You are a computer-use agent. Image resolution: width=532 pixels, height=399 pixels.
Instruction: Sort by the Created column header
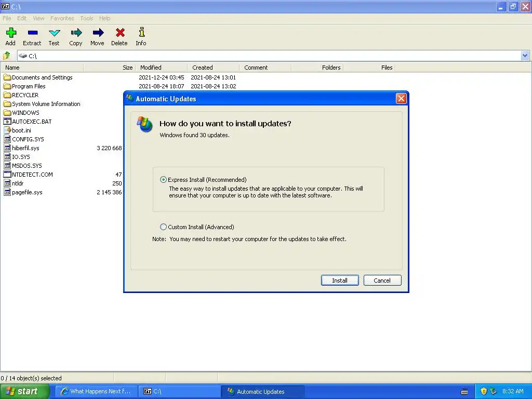point(214,68)
